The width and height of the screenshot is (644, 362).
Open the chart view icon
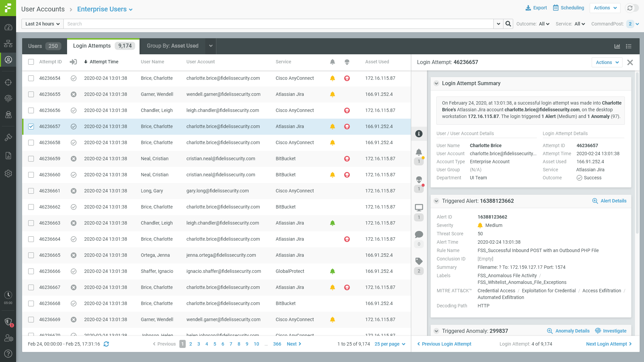coord(617,46)
